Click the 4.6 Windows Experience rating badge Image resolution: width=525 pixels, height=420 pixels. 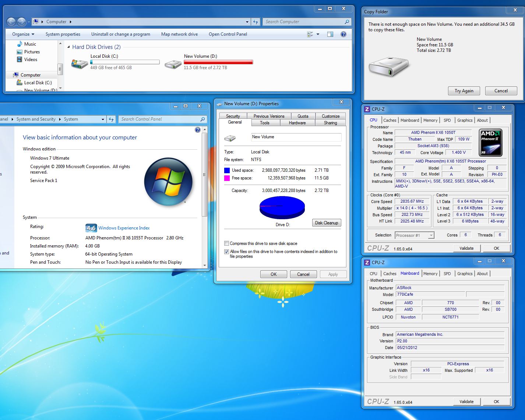pos(91,228)
